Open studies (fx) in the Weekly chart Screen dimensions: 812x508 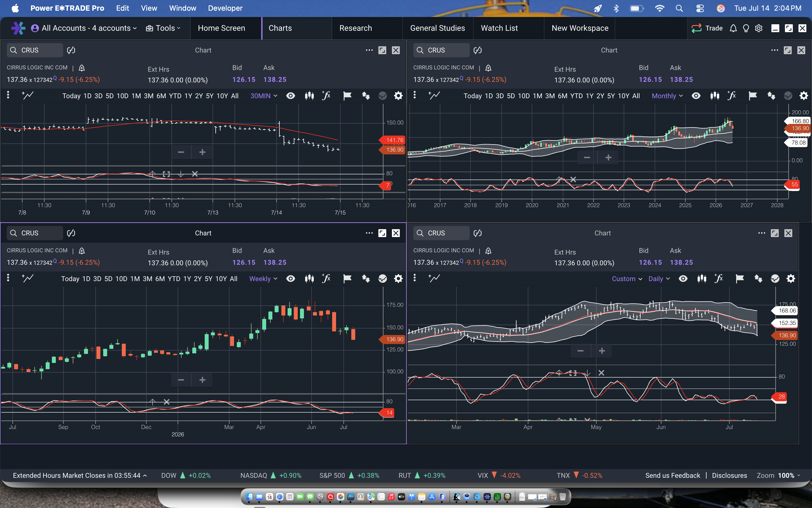(x=326, y=279)
